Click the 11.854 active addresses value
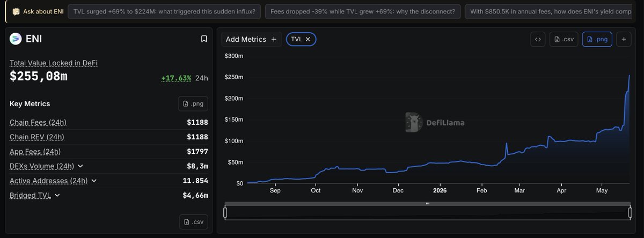 pyautogui.click(x=195, y=181)
